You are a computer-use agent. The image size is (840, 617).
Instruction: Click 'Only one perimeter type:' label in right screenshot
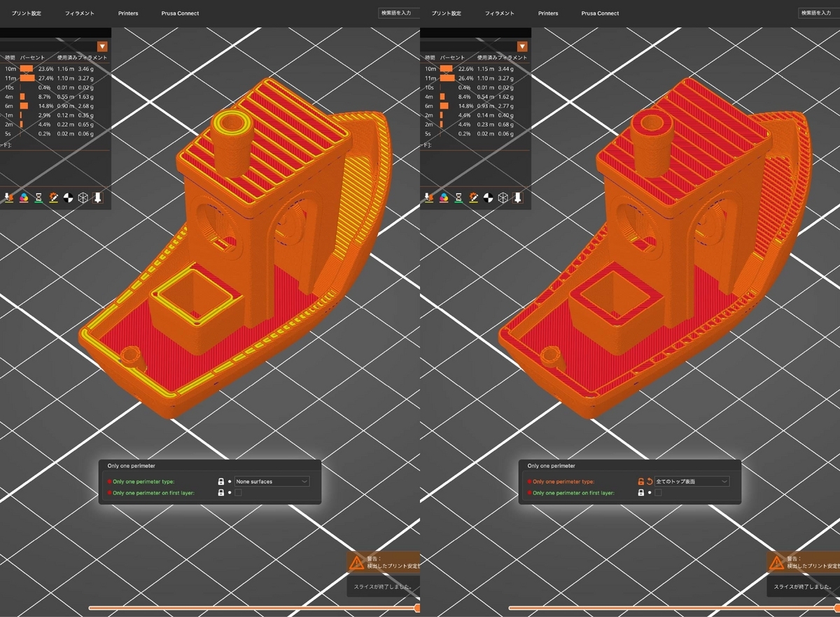tap(563, 482)
